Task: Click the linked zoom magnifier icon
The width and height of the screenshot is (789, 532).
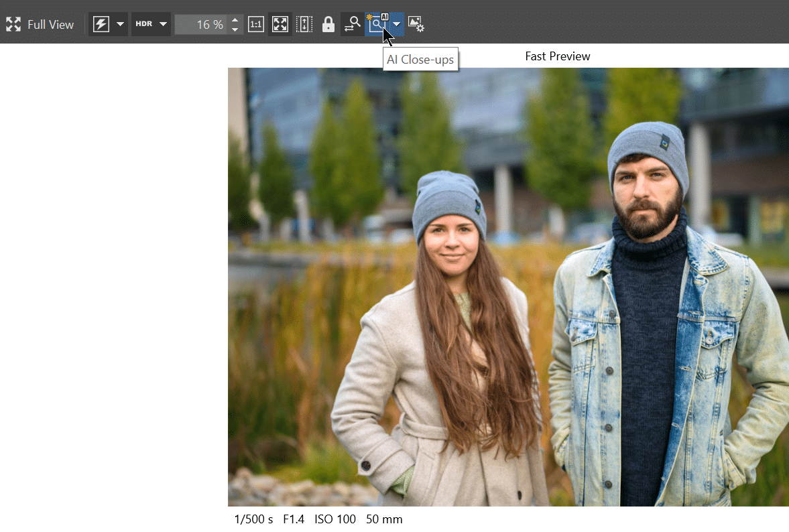Action: click(x=352, y=25)
